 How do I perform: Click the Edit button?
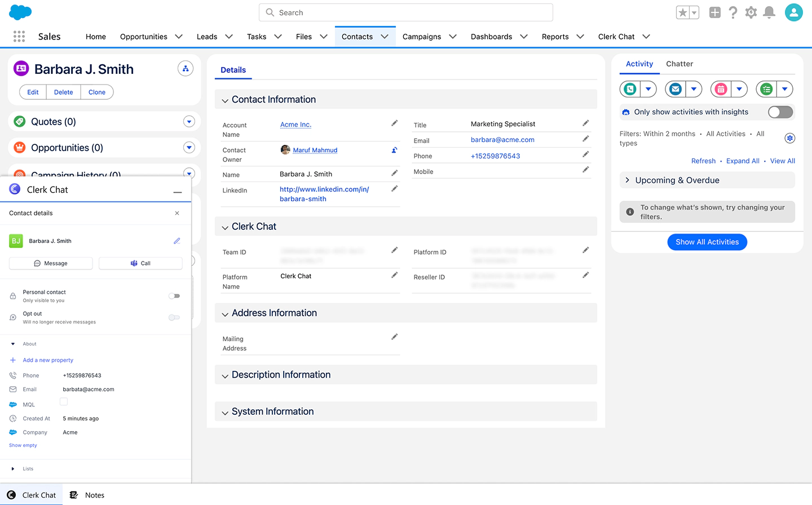33,92
